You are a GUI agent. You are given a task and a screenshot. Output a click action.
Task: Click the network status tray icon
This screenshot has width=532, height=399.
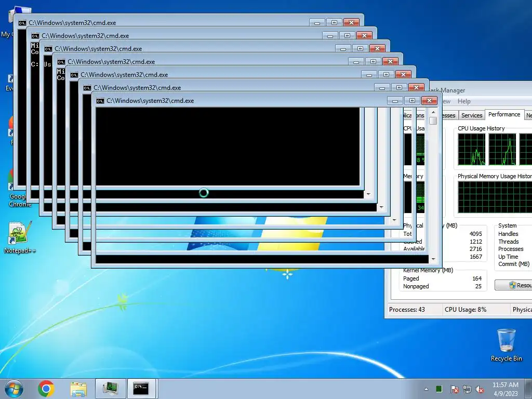(x=467, y=389)
